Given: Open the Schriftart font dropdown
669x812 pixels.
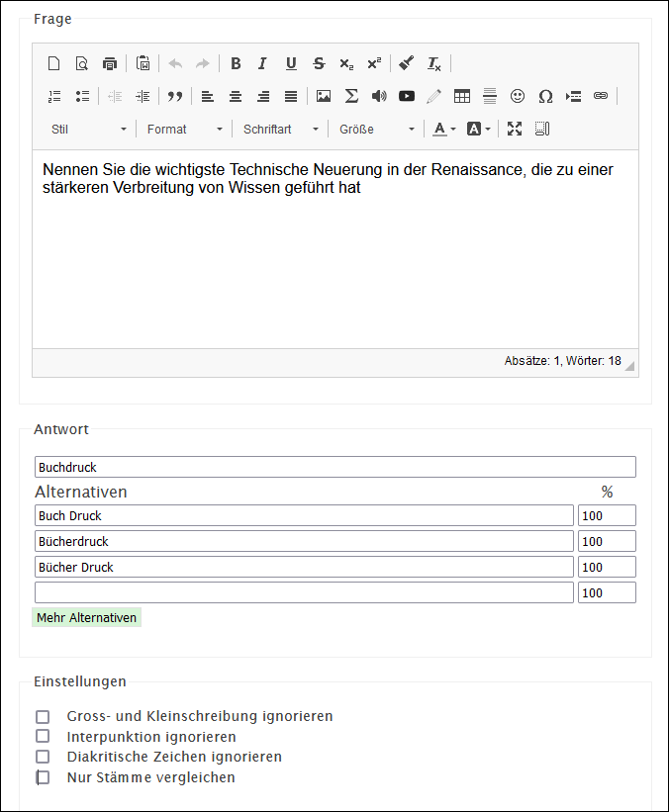Looking at the screenshot, I should (x=280, y=129).
